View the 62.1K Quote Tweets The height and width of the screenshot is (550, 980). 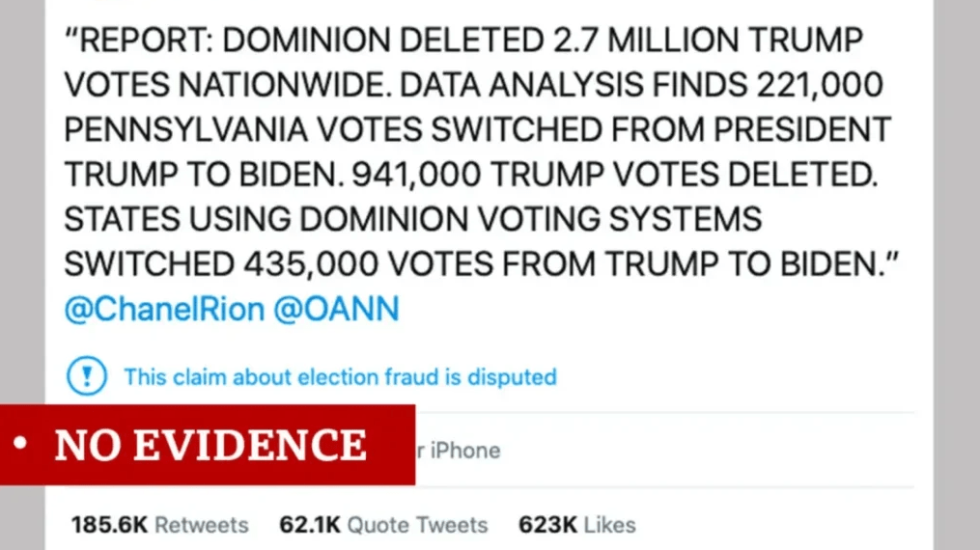(383, 525)
